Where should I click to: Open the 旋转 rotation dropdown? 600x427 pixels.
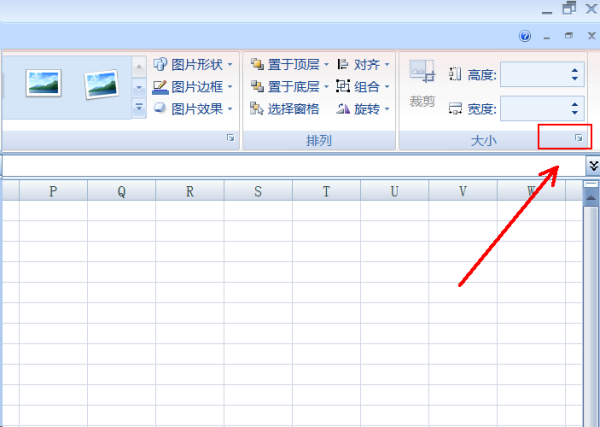pyautogui.click(x=363, y=109)
